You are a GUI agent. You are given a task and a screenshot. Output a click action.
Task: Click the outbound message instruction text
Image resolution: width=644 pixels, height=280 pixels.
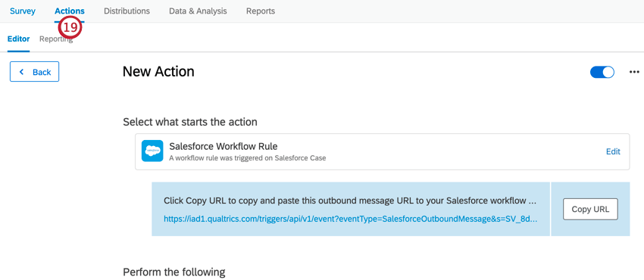pos(350,201)
